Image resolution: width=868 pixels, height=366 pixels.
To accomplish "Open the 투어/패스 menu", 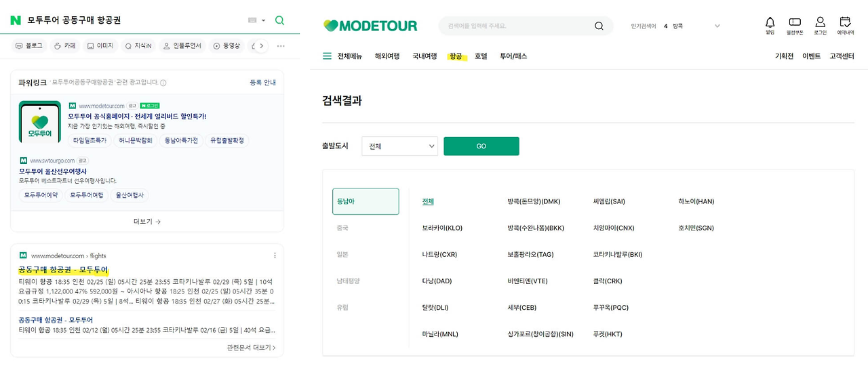I will pyautogui.click(x=513, y=56).
